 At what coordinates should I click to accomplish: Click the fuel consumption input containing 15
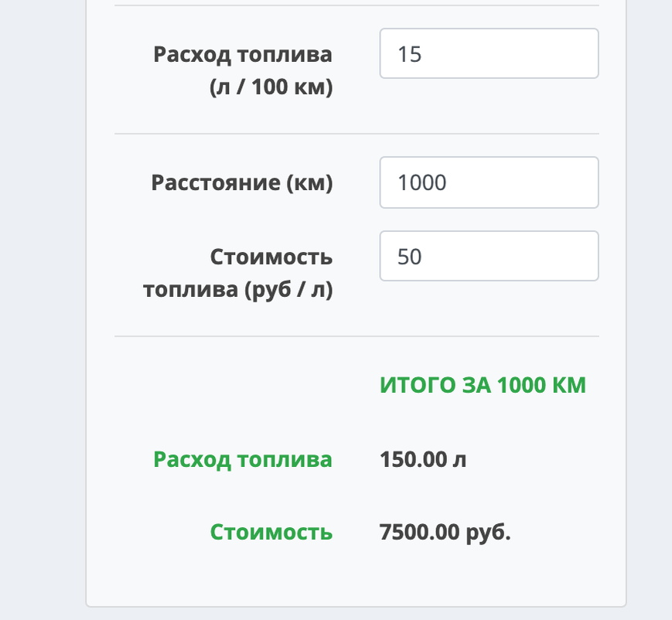click(489, 54)
